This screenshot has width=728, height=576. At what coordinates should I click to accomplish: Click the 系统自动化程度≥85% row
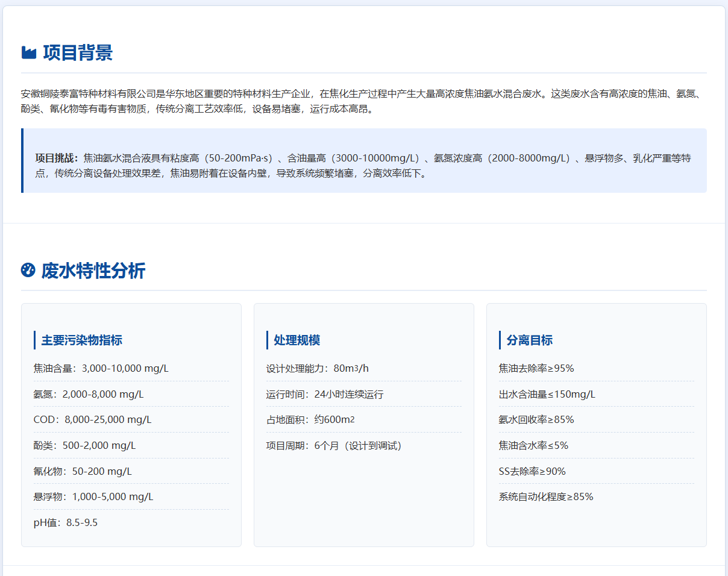(546, 497)
